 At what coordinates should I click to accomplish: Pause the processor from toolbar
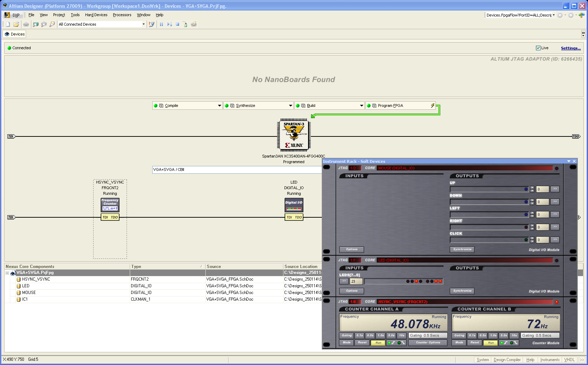(161, 24)
